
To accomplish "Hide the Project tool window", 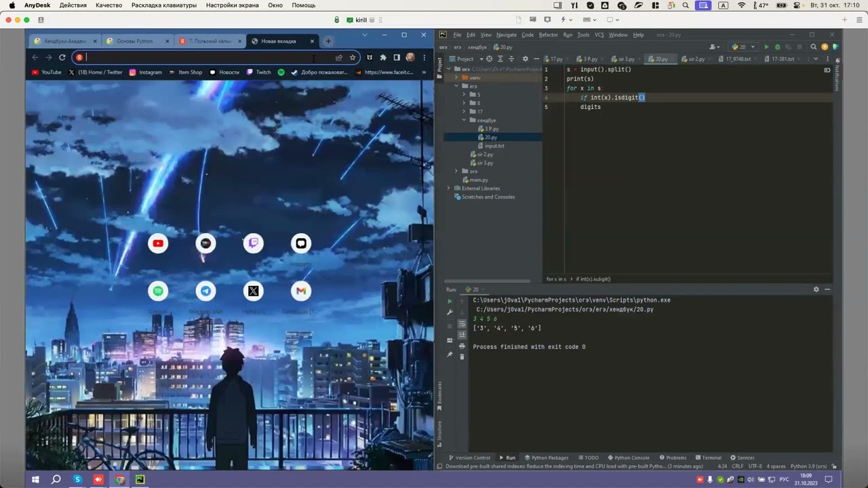I will (536, 59).
